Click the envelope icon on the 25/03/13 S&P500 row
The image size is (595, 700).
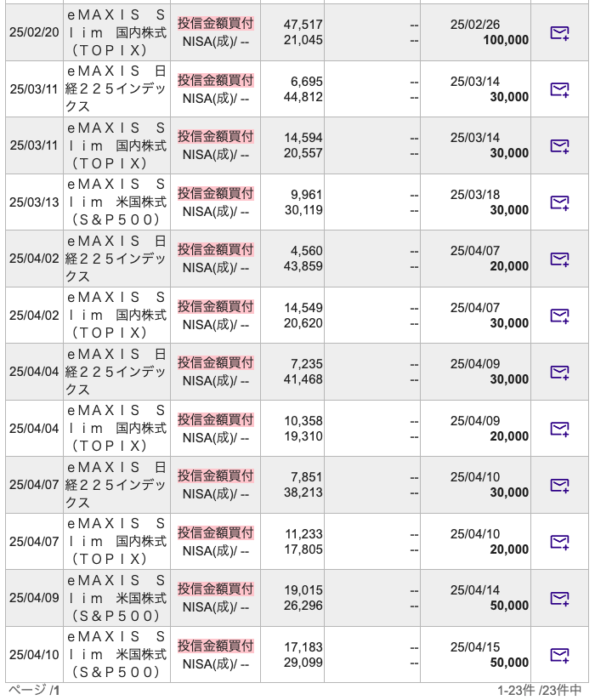(x=561, y=202)
